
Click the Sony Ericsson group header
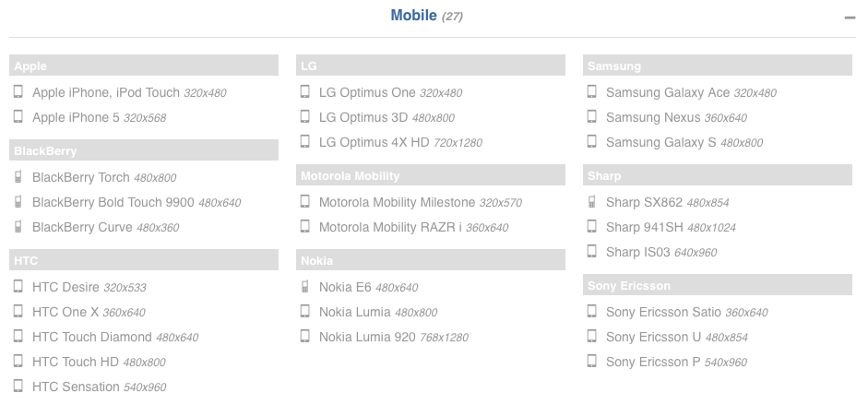tap(718, 285)
